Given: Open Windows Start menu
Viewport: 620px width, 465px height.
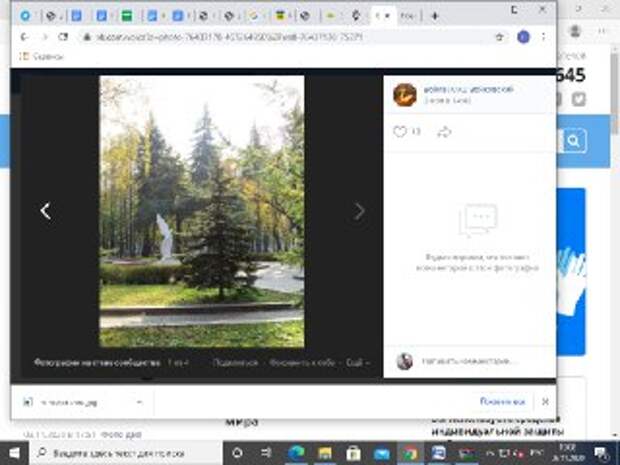Looking at the screenshot, I should coord(14,453).
